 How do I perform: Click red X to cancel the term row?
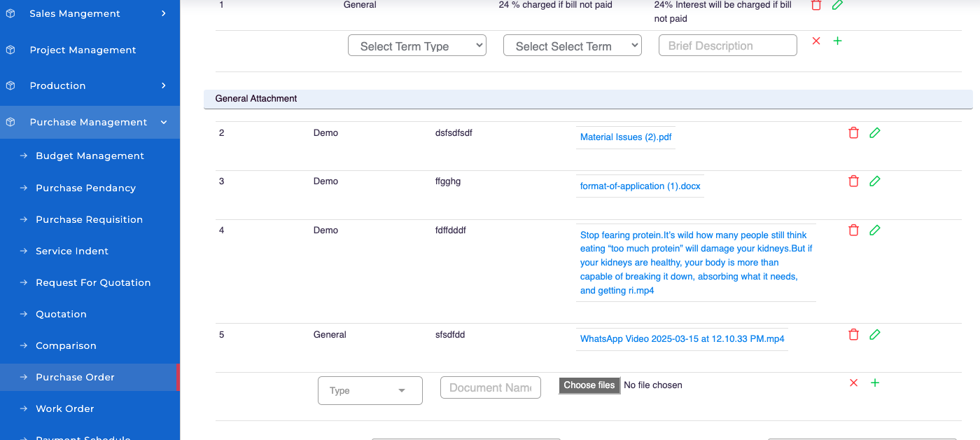(x=816, y=41)
